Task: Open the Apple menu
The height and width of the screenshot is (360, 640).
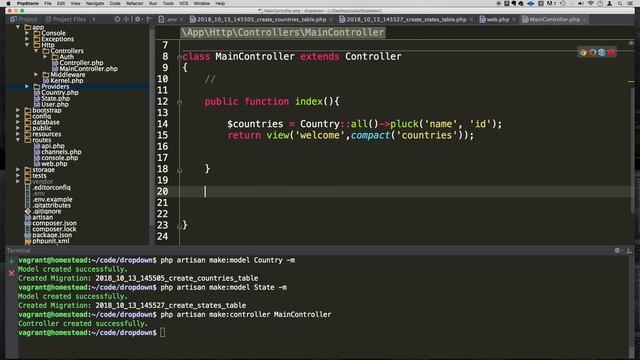Action: click(x=8, y=3)
